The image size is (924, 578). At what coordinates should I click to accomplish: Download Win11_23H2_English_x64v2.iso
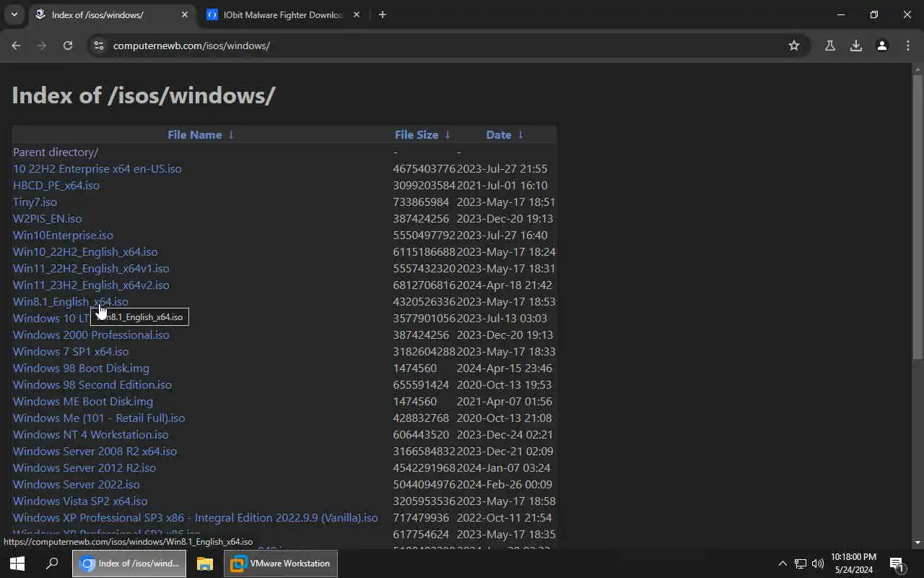pos(91,285)
